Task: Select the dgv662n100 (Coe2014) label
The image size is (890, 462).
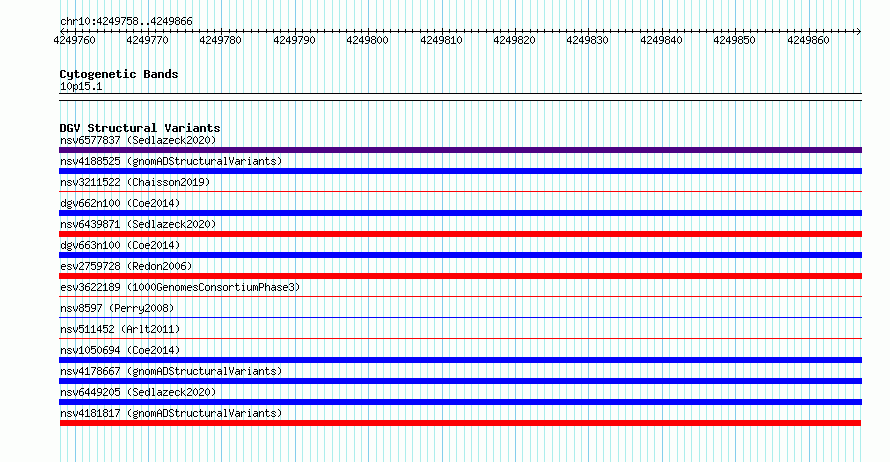Action: (x=120, y=203)
